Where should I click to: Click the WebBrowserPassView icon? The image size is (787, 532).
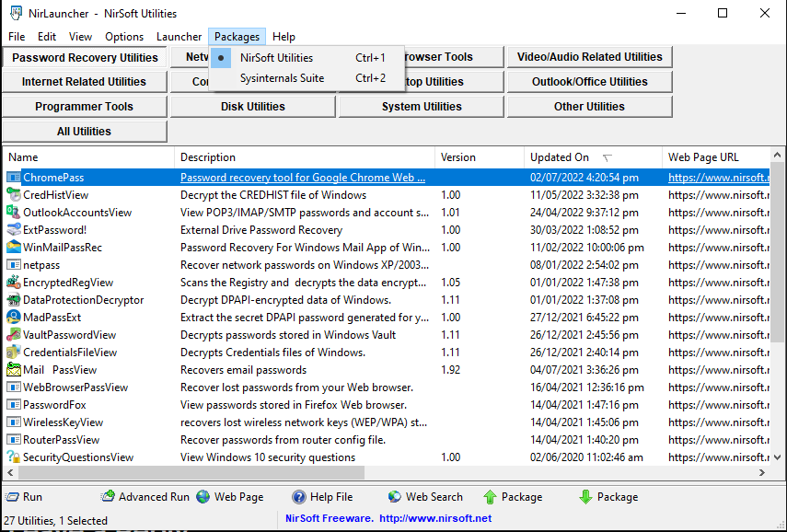tap(14, 387)
